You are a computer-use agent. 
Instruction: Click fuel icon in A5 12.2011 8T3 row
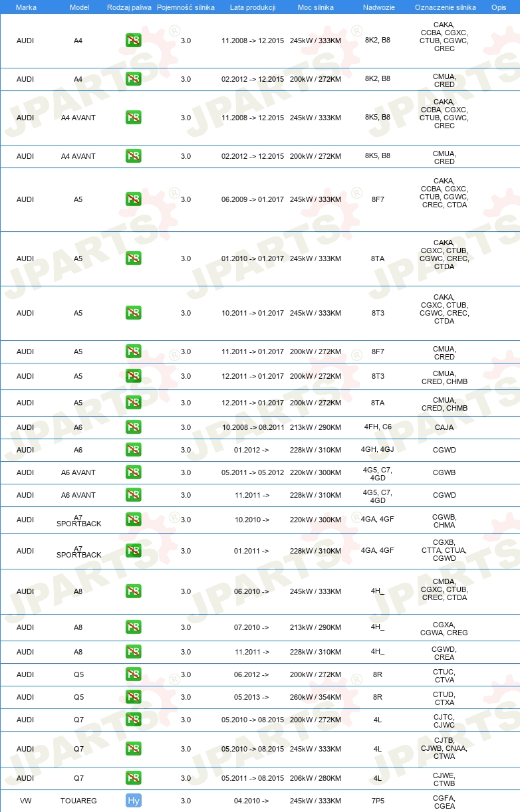133,376
